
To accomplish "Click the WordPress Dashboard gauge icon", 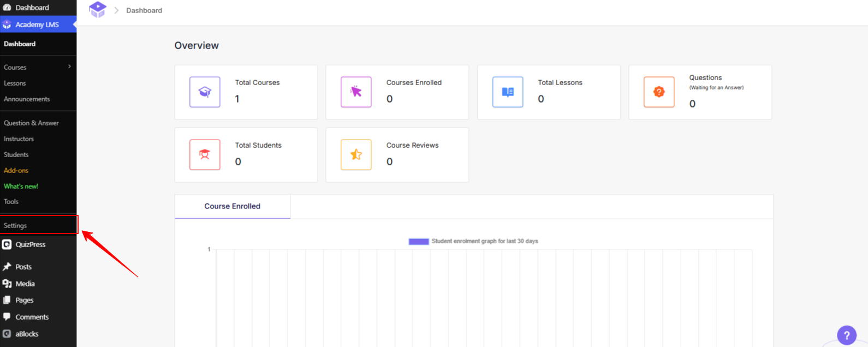I will (x=7, y=8).
